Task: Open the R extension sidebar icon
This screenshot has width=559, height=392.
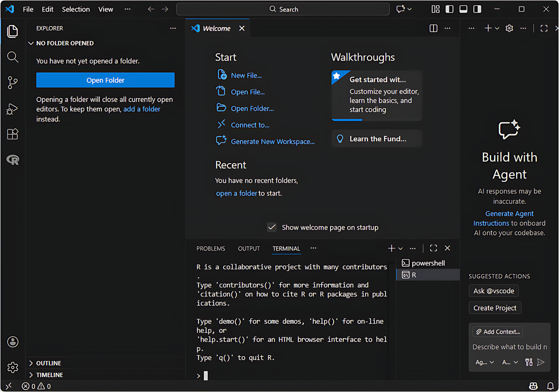Action: 12,159
